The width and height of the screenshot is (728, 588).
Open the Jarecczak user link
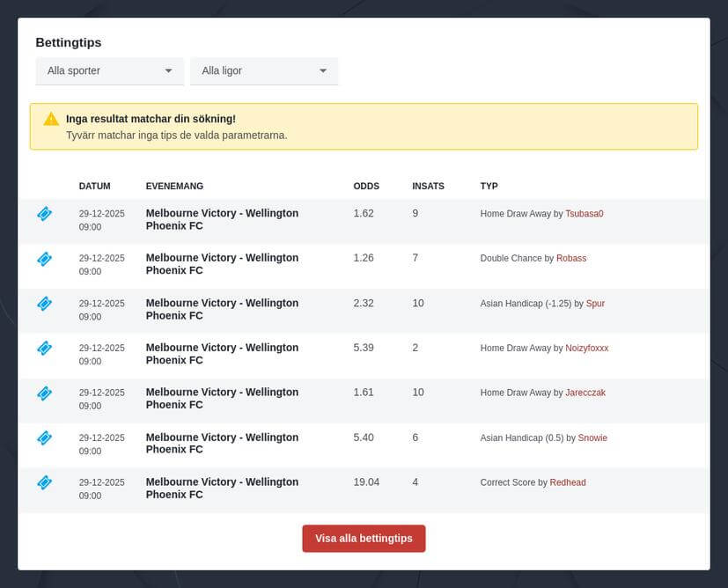click(x=585, y=393)
